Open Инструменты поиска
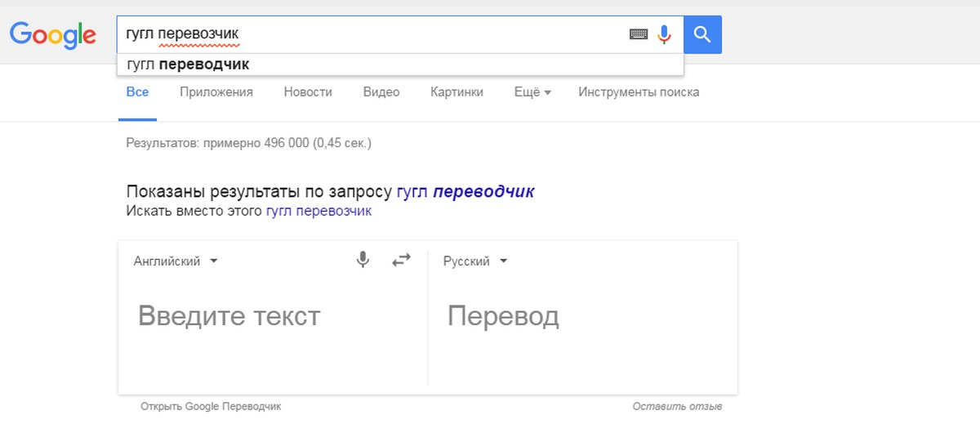This screenshot has width=980, height=433. pyautogui.click(x=639, y=92)
